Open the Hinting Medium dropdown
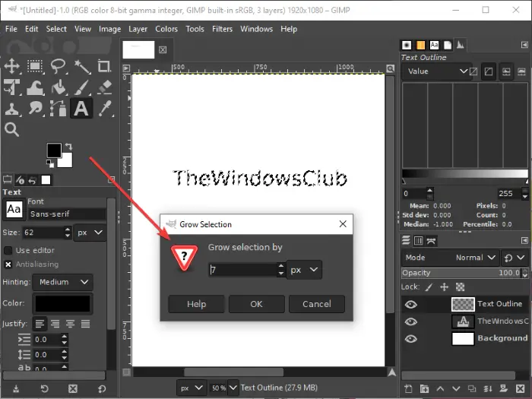Viewport: 532px width, 399px height. (63, 282)
